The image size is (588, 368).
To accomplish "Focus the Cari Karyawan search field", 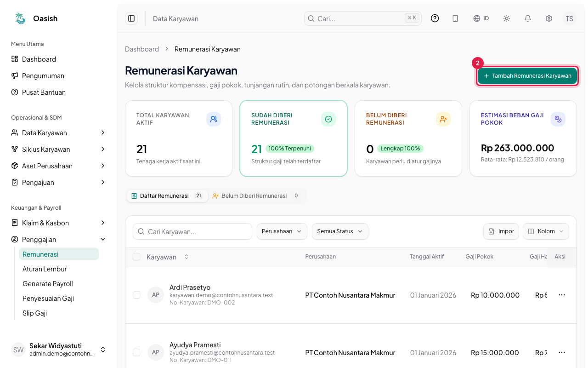I will 192,231.
